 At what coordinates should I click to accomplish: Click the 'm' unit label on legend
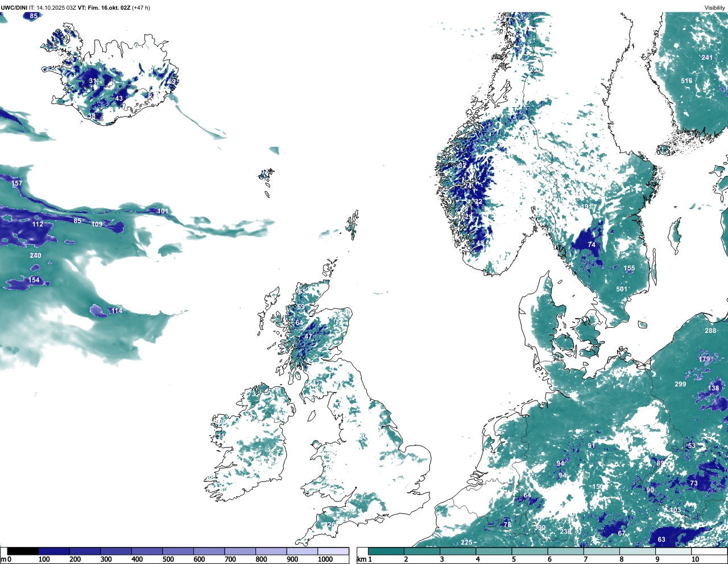pyautogui.click(x=3, y=559)
